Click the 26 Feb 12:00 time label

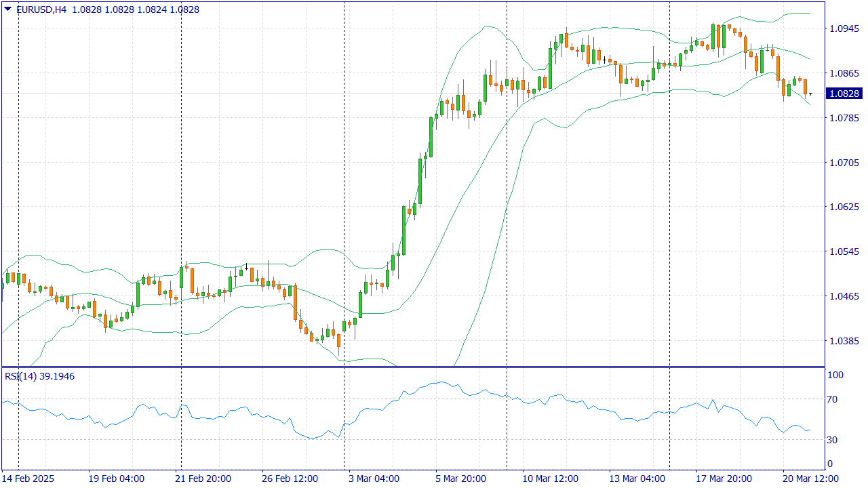pos(288,479)
